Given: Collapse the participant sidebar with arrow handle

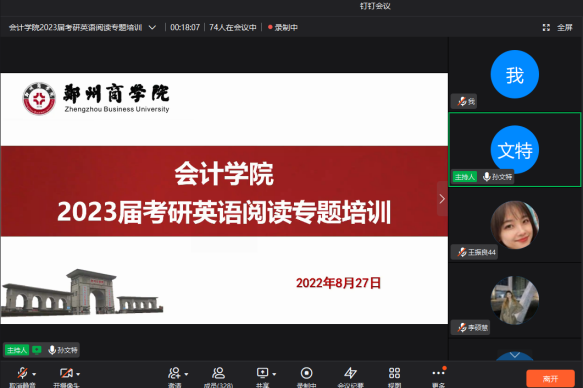Looking at the screenshot, I should [x=442, y=199].
